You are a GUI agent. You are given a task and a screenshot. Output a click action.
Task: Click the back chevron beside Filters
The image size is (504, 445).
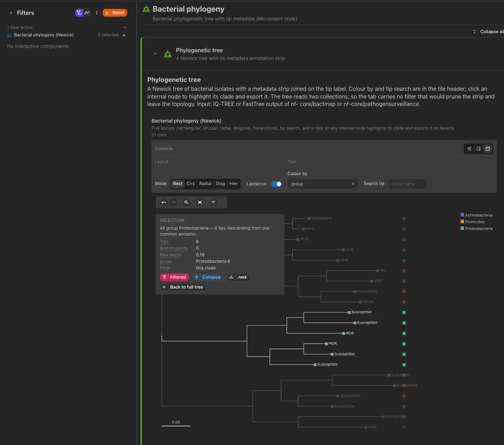11,13
